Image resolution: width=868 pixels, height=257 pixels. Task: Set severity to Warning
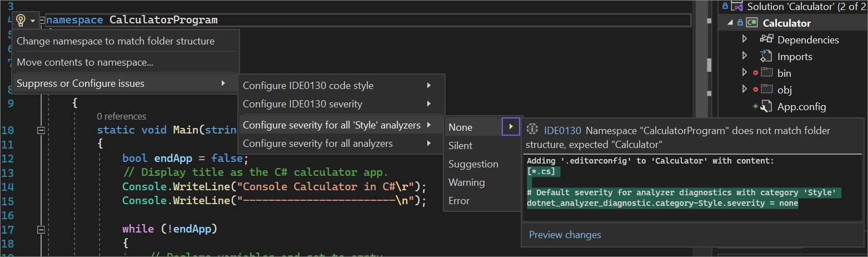[466, 182]
